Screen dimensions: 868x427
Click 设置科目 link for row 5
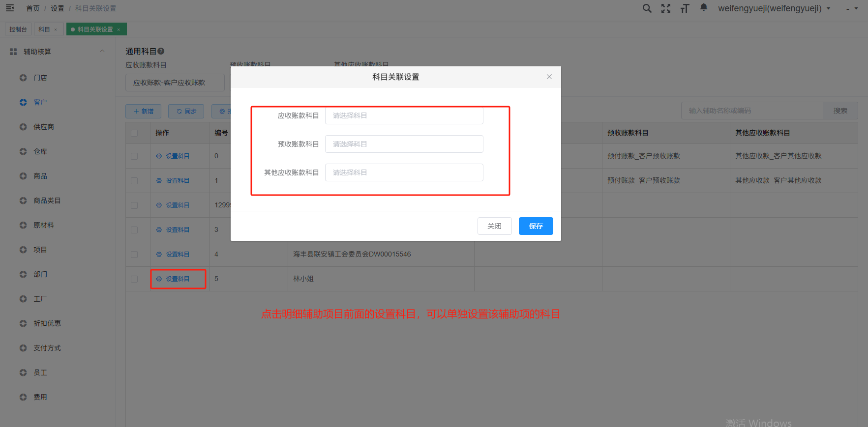coord(173,279)
